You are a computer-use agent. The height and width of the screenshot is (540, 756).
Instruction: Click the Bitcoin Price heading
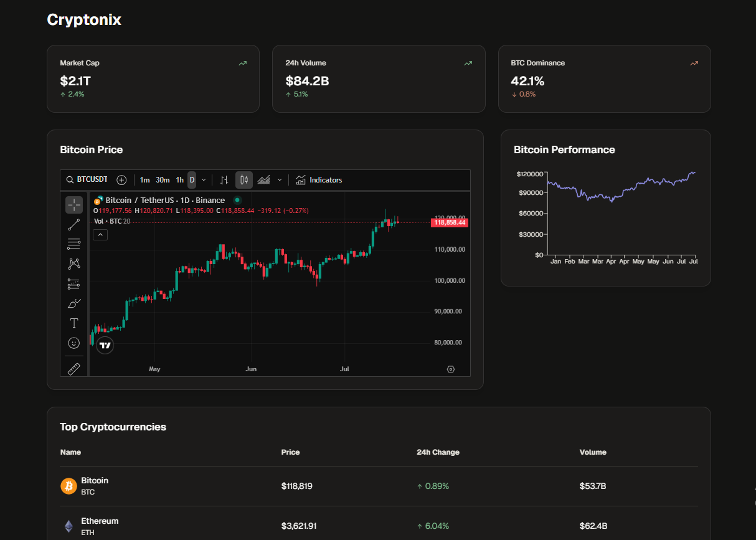coord(92,149)
